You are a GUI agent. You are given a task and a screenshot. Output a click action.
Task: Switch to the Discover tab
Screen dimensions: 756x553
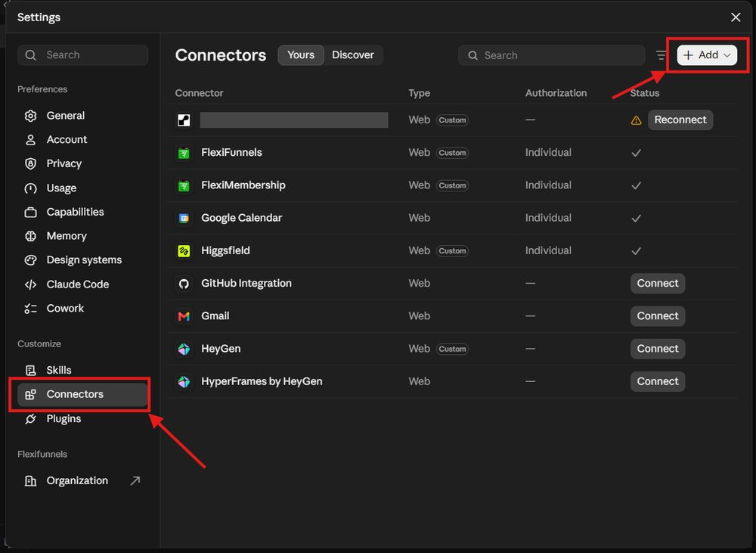click(x=353, y=55)
